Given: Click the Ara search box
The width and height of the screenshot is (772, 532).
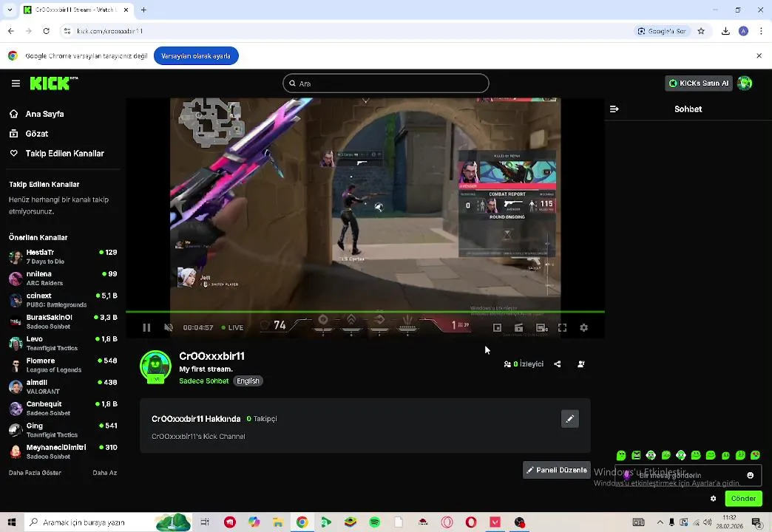Looking at the screenshot, I should (x=385, y=83).
